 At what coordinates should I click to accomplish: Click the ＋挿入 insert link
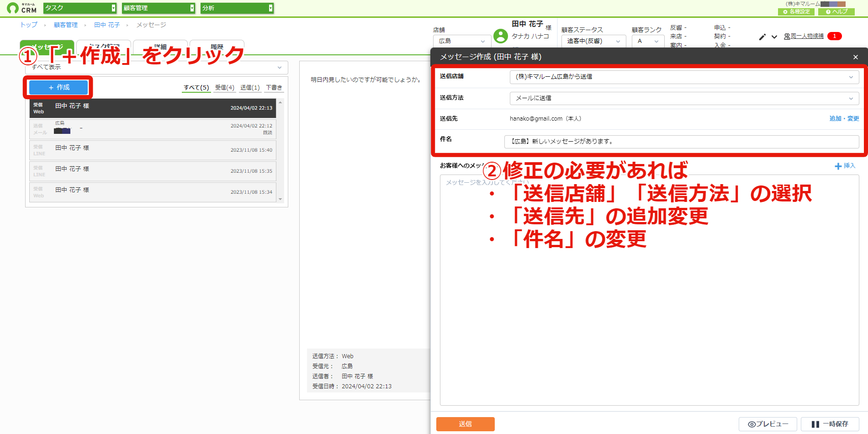coord(845,166)
